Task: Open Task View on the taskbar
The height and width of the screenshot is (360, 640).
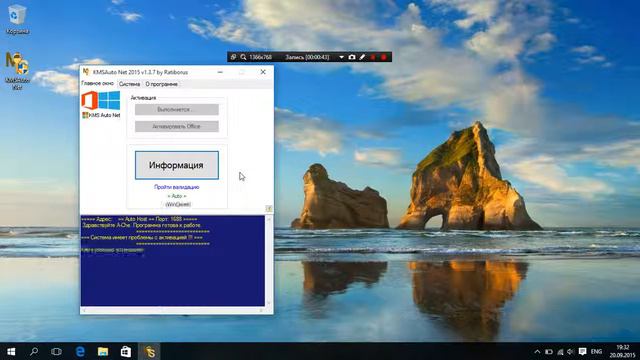Action: [56, 351]
